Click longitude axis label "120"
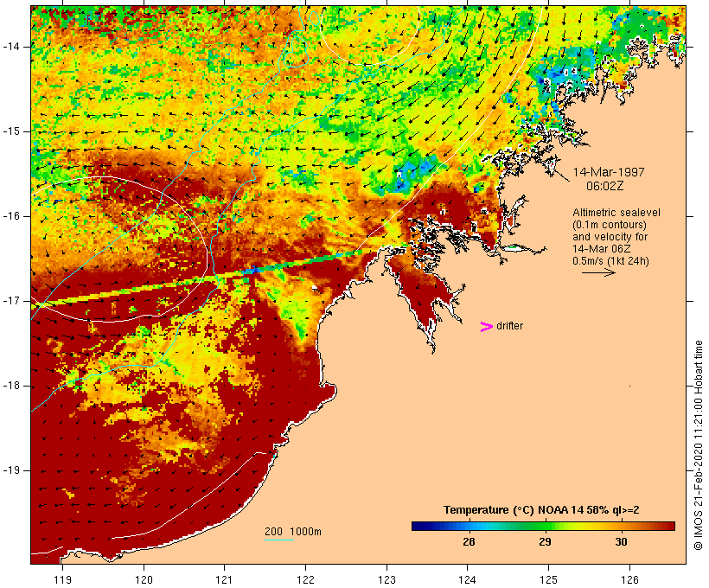This screenshot has height=588, width=709. pos(144,579)
